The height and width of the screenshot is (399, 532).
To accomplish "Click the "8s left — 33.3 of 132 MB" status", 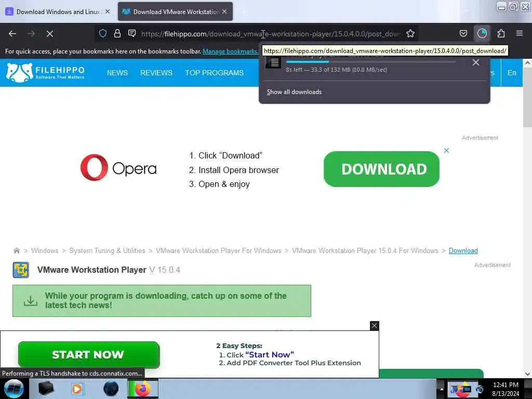I will tap(336, 70).
